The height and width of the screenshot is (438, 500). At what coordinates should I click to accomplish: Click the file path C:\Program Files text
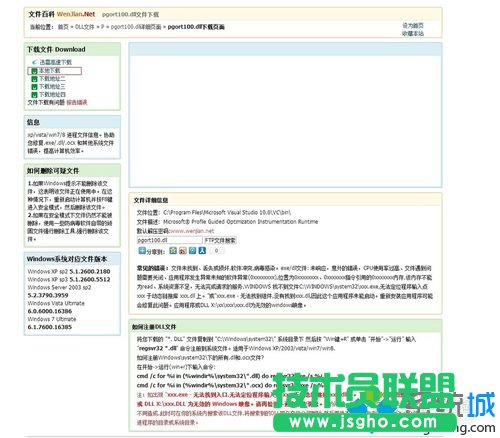227,212
